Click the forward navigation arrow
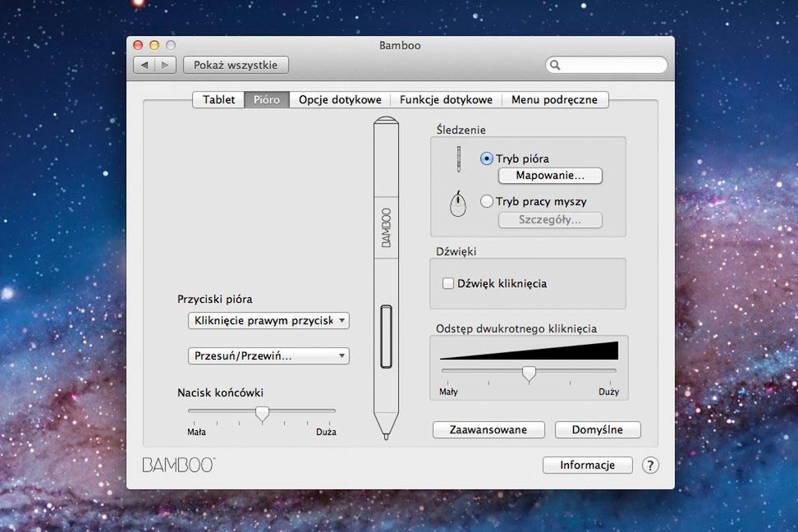This screenshot has height=532, width=798. coord(165,65)
